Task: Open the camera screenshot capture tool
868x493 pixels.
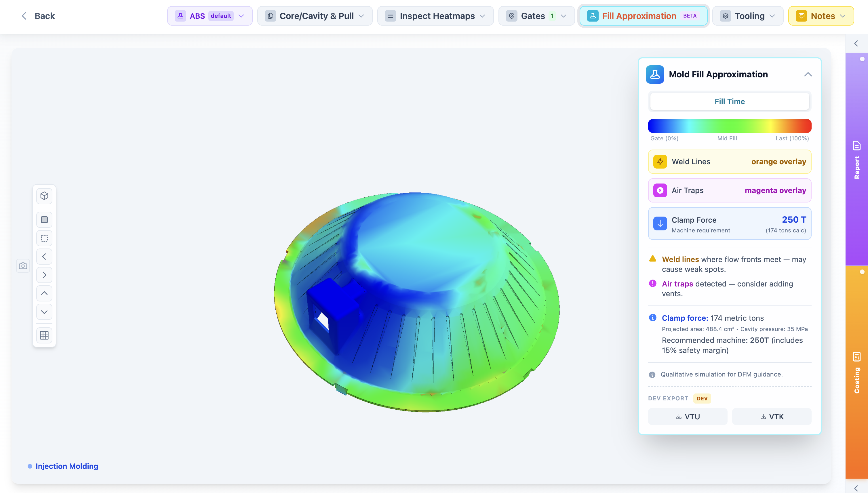Action: (x=23, y=266)
